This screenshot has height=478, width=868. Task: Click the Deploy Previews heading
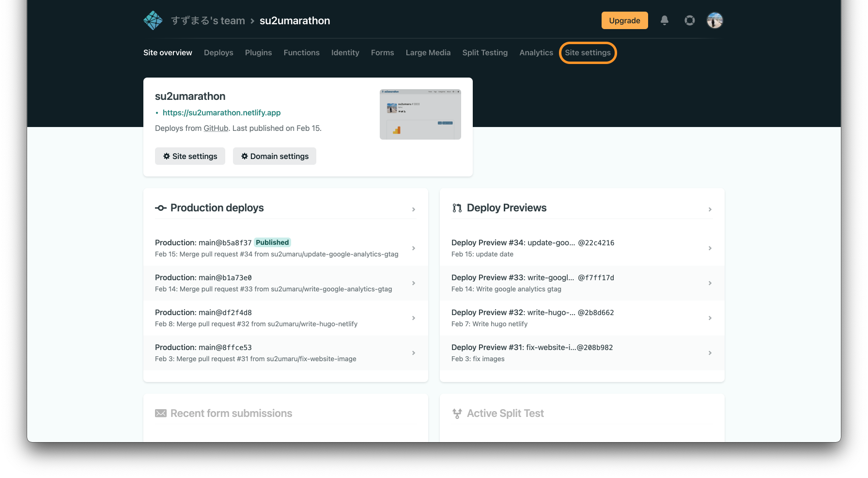click(507, 208)
